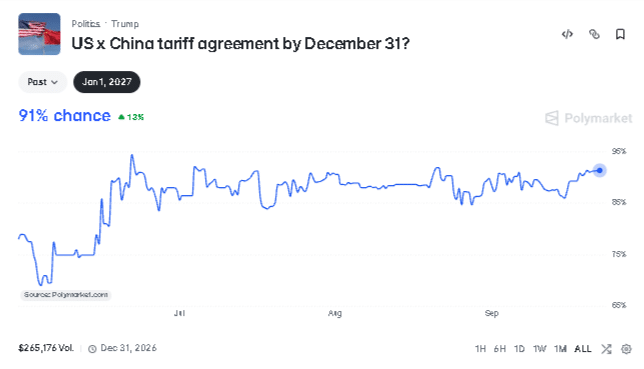The width and height of the screenshot is (644, 369).
Task: Bookmark this tariff agreement market
Action: 620,34
